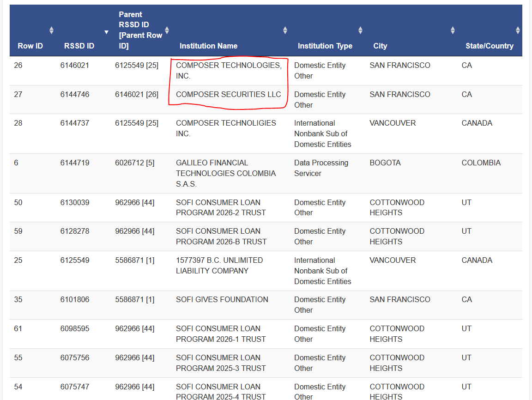
Task: Click Row ID 35 cell
Action: click(18, 300)
